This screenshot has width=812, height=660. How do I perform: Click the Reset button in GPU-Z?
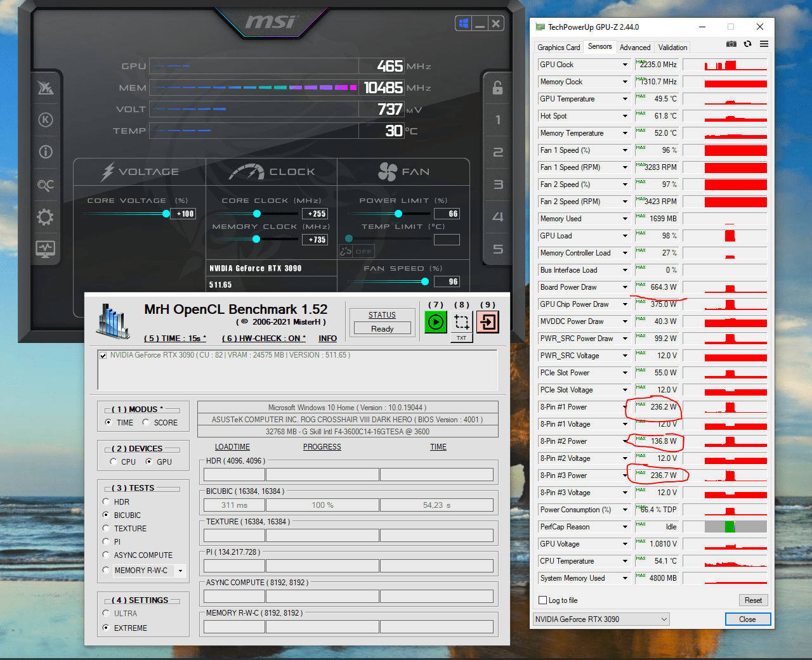pos(754,600)
